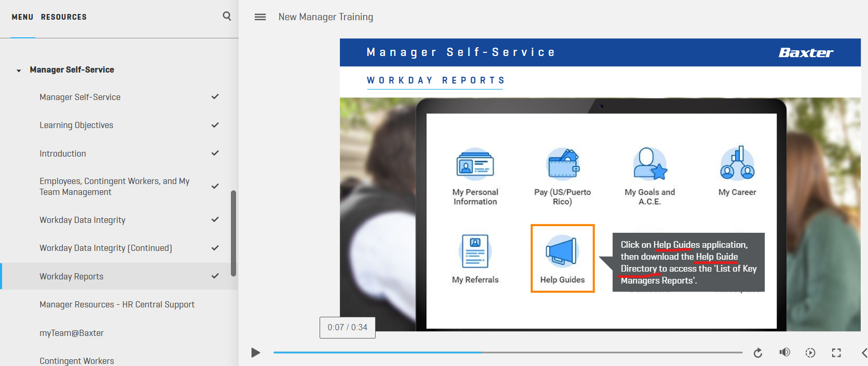Click checkmark next to Workday Data Integrity
This screenshot has height=366, width=868.
[215, 219]
